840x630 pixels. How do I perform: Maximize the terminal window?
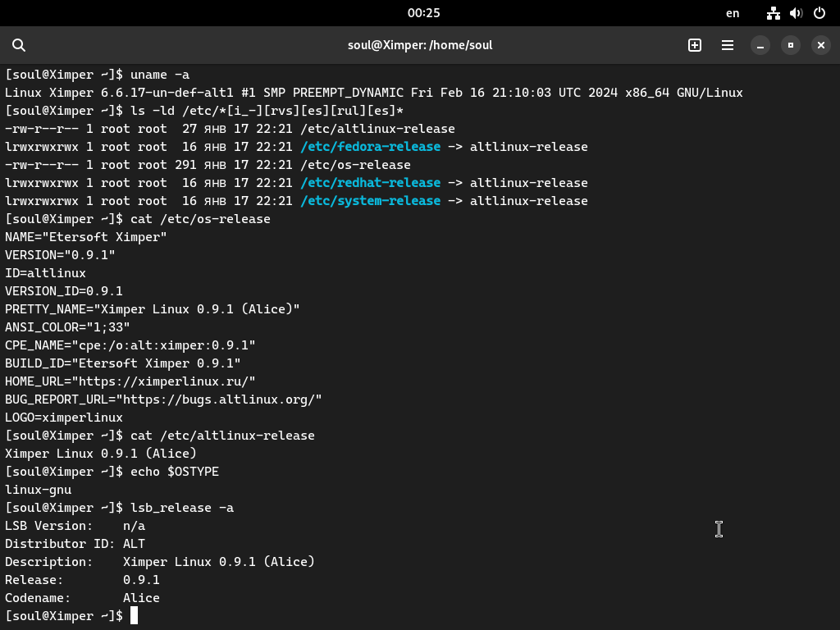pyautogui.click(x=790, y=46)
